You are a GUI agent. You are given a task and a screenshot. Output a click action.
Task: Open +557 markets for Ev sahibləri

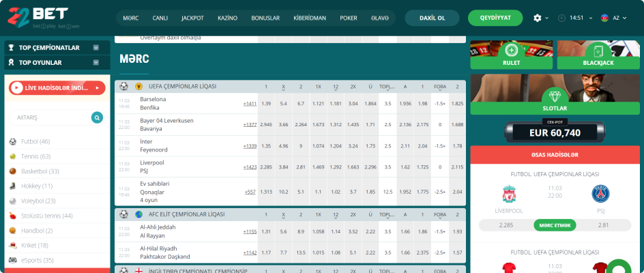point(250,192)
